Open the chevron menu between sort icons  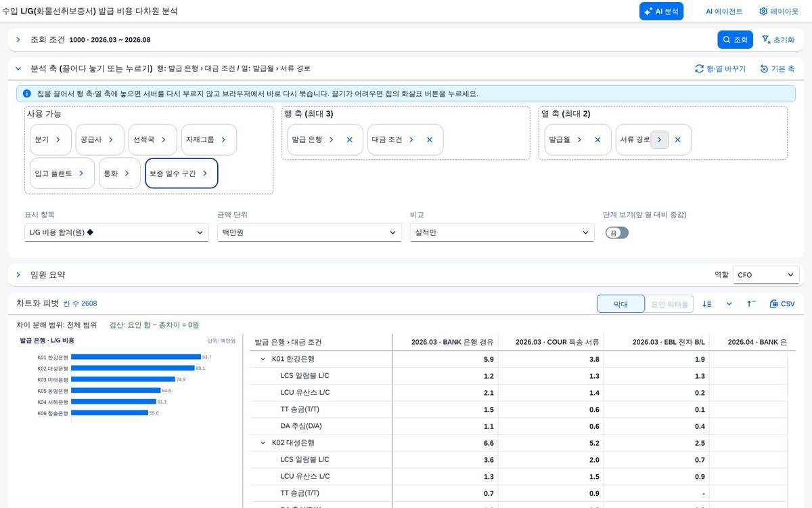[x=729, y=304]
